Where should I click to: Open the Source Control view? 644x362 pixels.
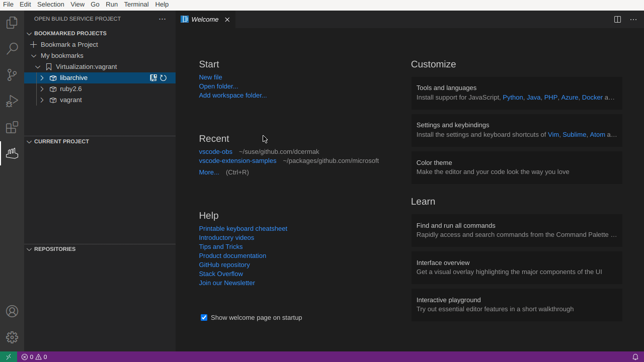12,75
